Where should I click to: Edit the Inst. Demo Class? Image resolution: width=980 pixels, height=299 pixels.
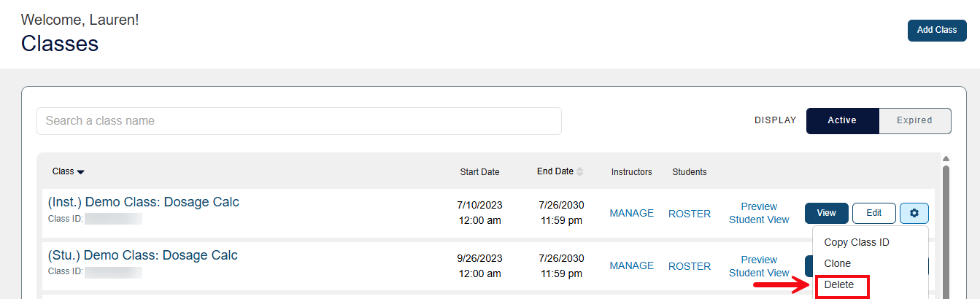tap(874, 213)
